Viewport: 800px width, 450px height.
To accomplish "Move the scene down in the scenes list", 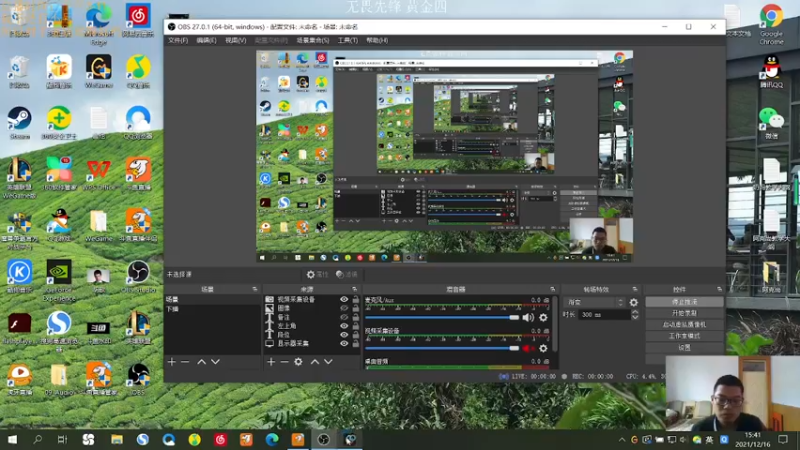I will point(215,362).
